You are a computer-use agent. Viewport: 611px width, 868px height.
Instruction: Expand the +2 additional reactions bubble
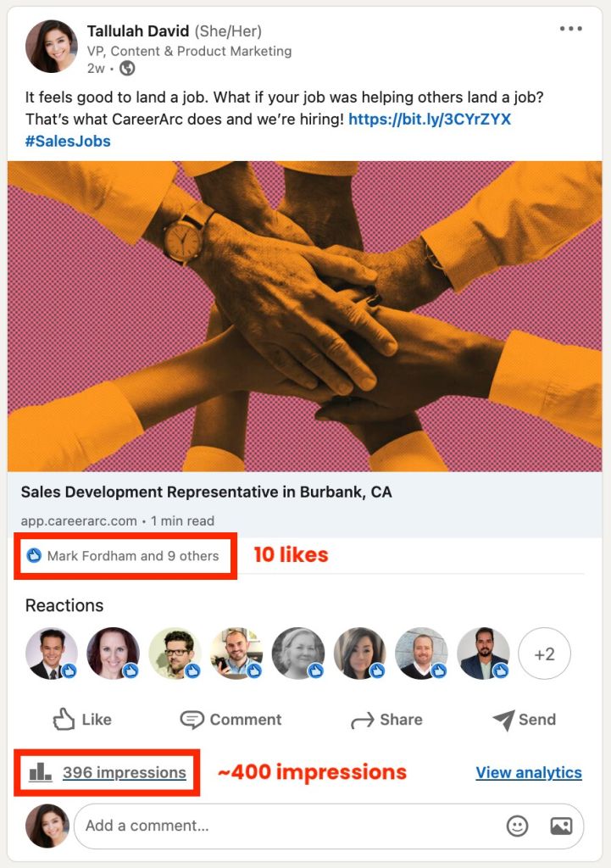tap(545, 653)
